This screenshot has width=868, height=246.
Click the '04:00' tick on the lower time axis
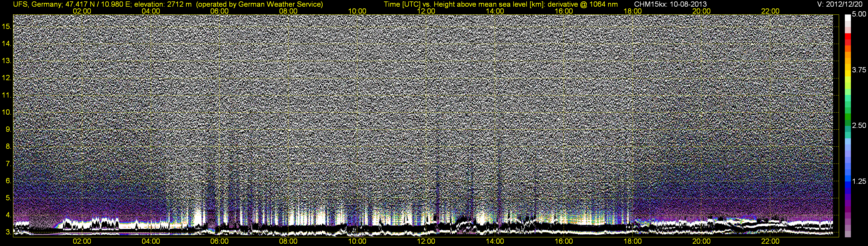(x=151, y=241)
